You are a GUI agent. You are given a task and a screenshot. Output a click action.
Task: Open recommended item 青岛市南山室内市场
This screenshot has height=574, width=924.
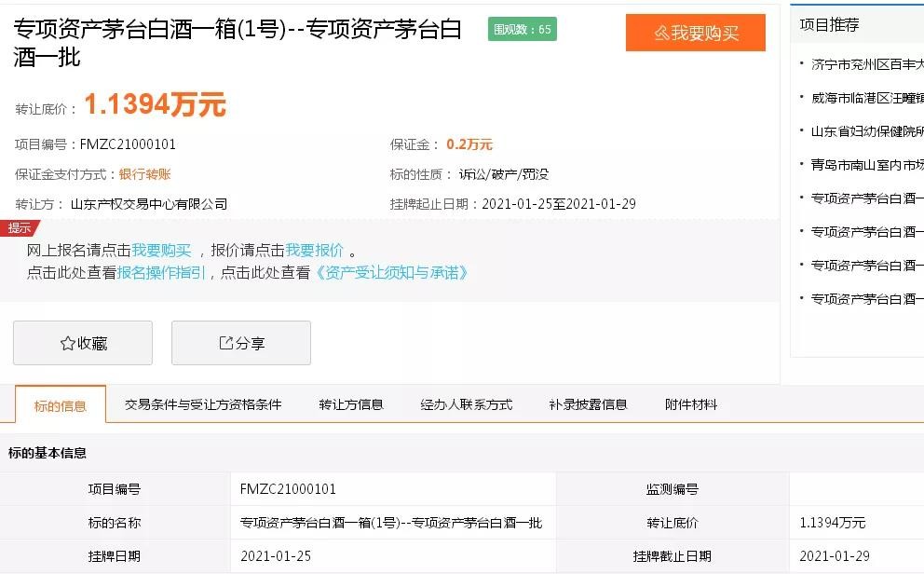coord(866,165)
